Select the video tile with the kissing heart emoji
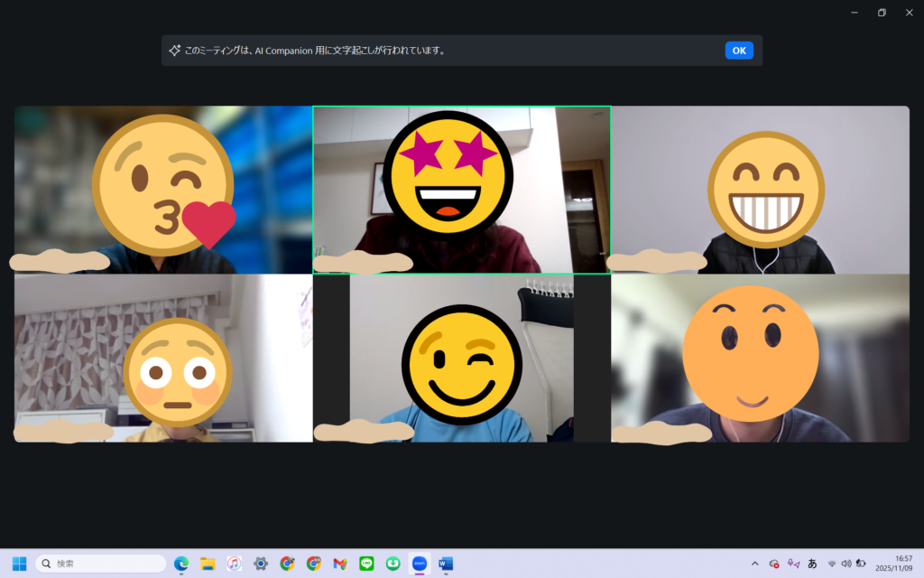 pos(162,190)
